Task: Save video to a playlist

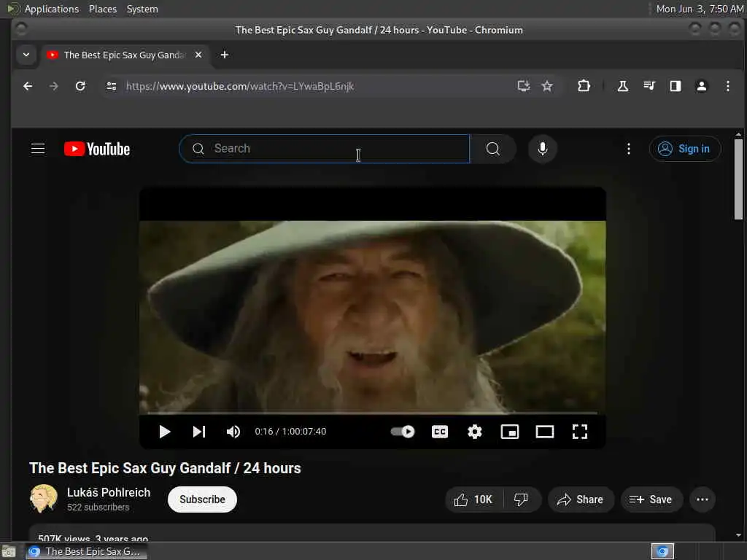Action: [x=651, y=499]
